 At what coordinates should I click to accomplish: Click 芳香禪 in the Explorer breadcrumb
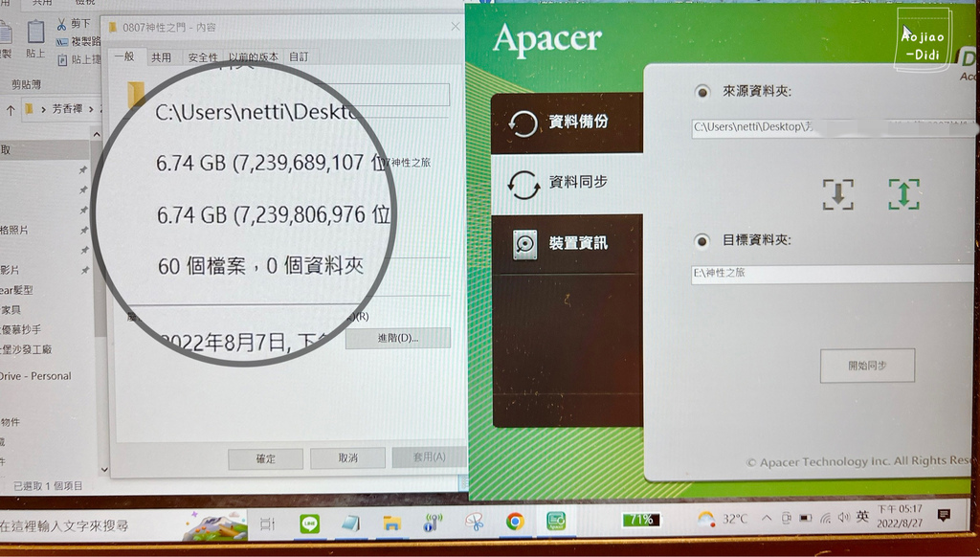67,109
